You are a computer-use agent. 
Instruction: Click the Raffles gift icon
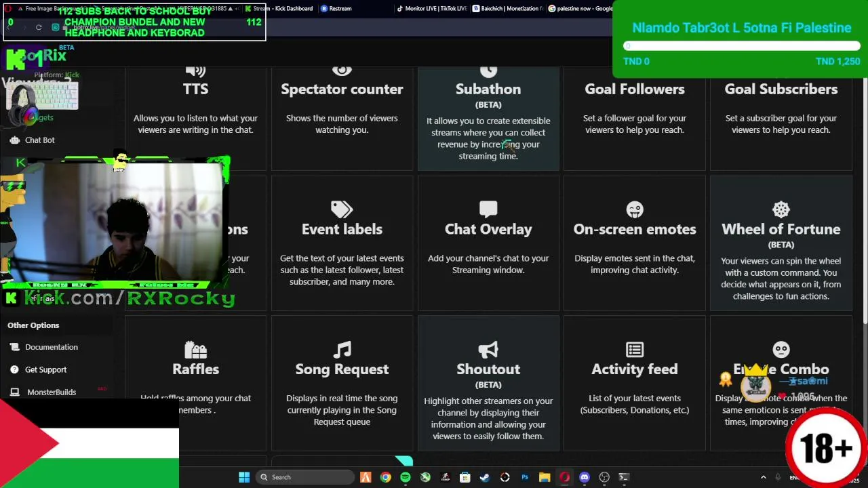click(x=195, y=349)
